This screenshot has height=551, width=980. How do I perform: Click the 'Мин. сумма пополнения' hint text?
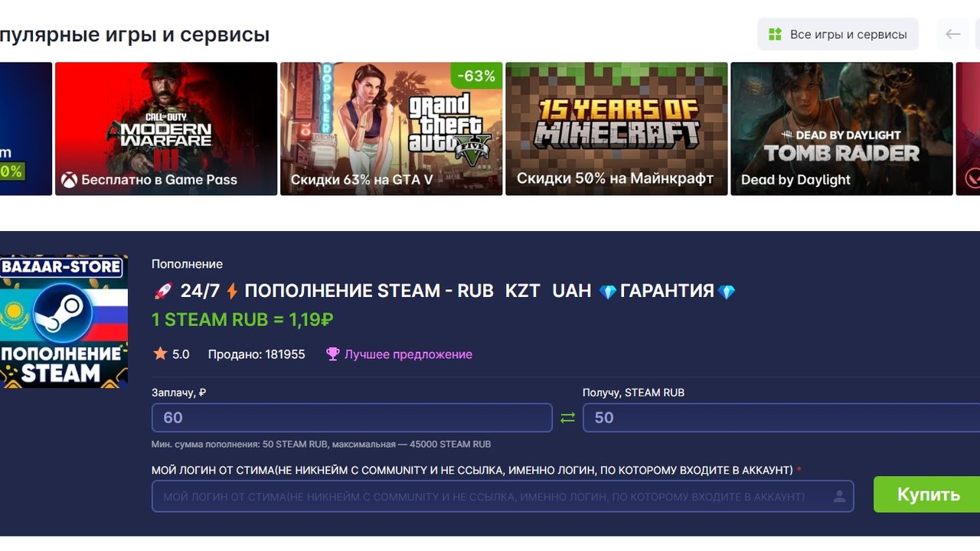pyautogui.click(x=321, y=444)
